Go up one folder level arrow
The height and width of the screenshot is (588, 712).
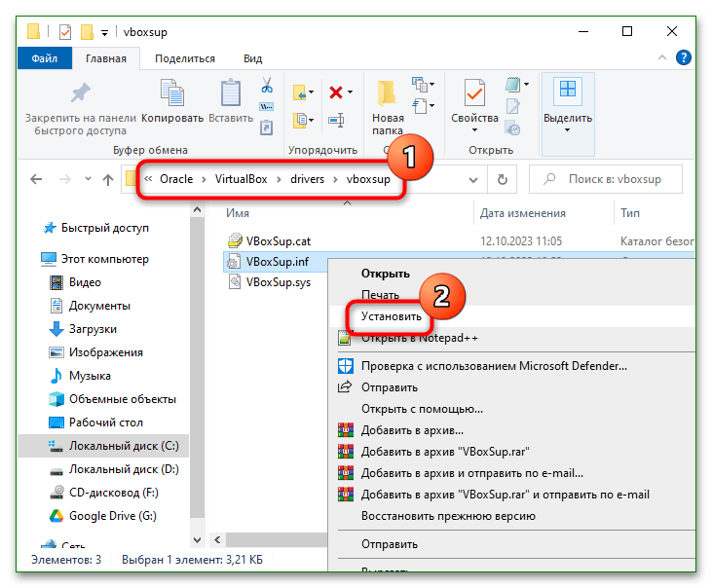coord(107,180)
